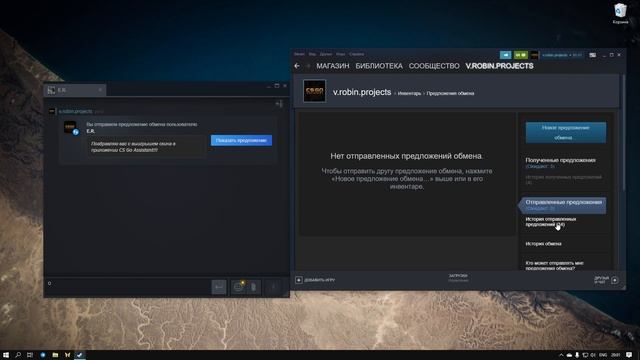The width and height of the screenshot is (640, 360).
Task: Open the Инвентарь breadcrumb link
Action: pyautogui.click(x=409, y=93)
